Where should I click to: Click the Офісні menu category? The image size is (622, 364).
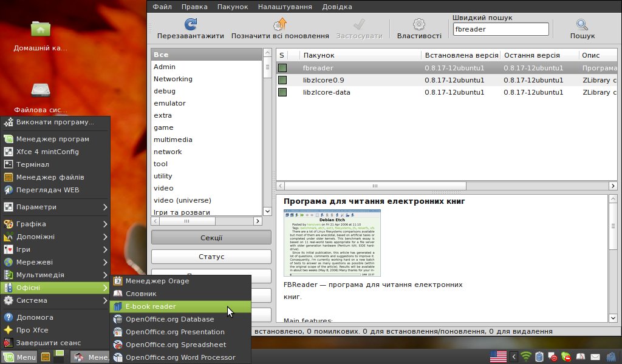55,288
